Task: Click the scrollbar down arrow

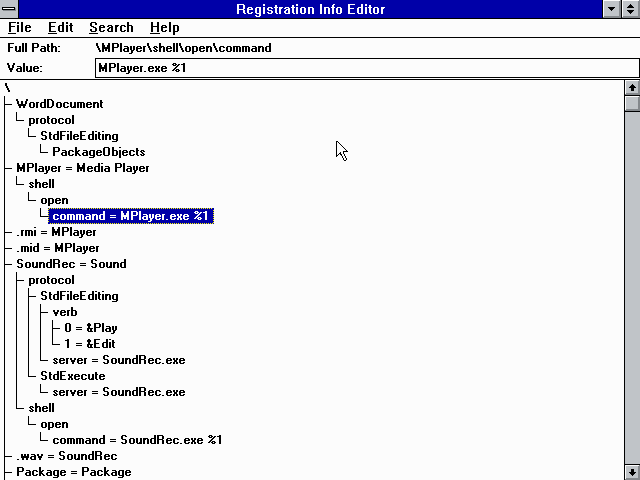Action: pos(631,471)
